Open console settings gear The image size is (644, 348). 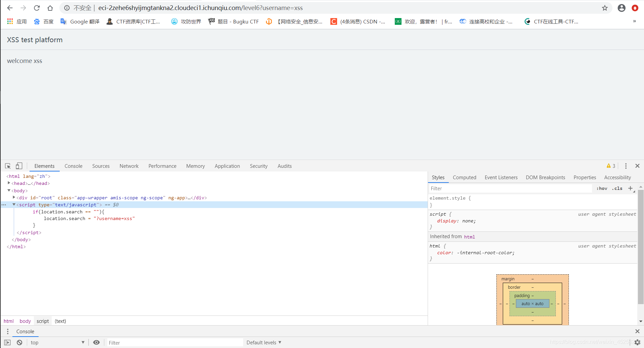tap(637, 342)
